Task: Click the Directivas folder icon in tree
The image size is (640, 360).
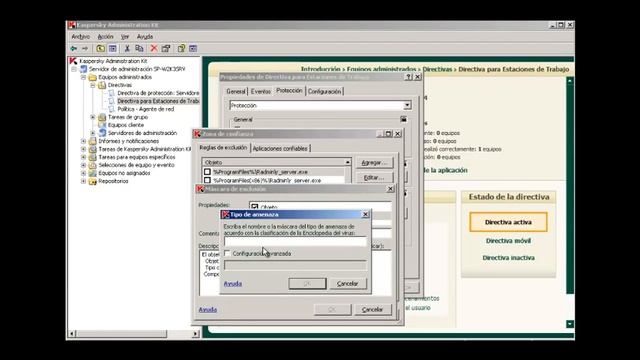Action: point(102,85)
